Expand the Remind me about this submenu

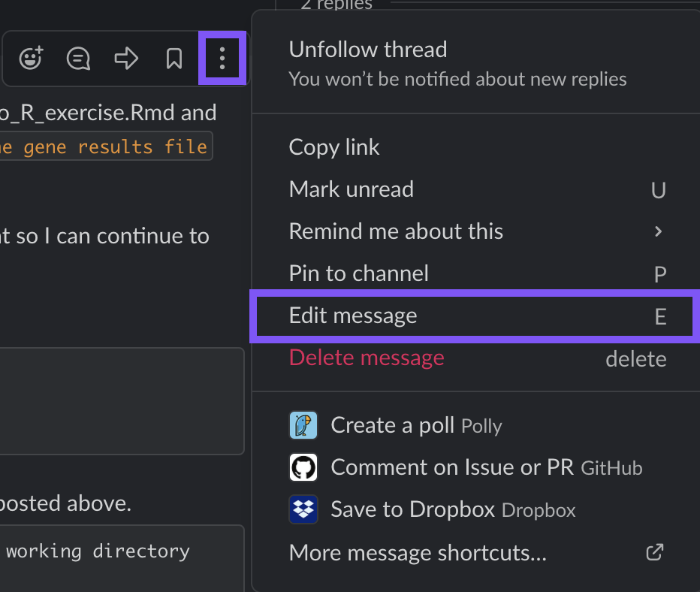pos(659,231)
